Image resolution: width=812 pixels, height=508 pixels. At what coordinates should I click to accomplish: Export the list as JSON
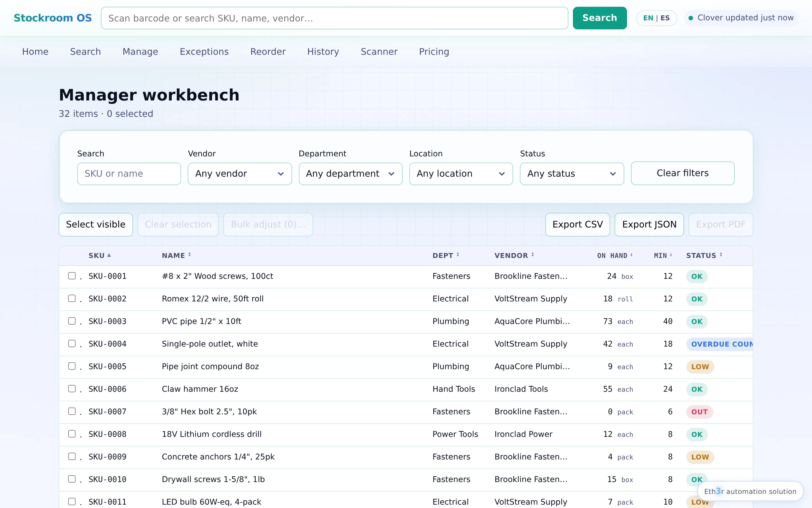click(x=649, y=224)
